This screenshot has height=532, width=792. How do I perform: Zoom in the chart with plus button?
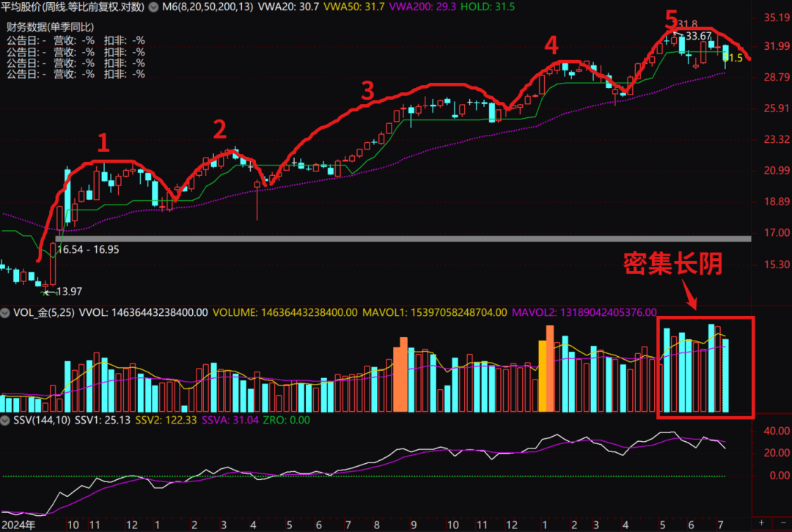click(762, 523)
